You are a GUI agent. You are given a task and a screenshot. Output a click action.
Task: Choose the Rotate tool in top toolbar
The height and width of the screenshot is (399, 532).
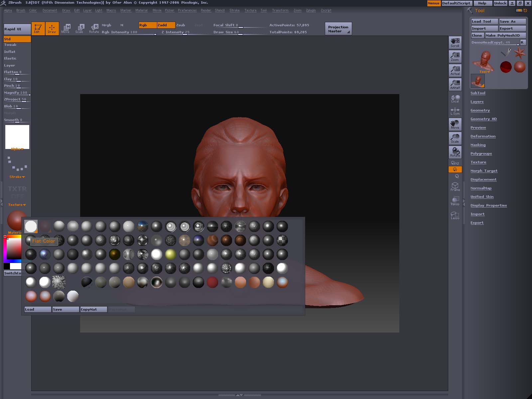click(94, 29)
